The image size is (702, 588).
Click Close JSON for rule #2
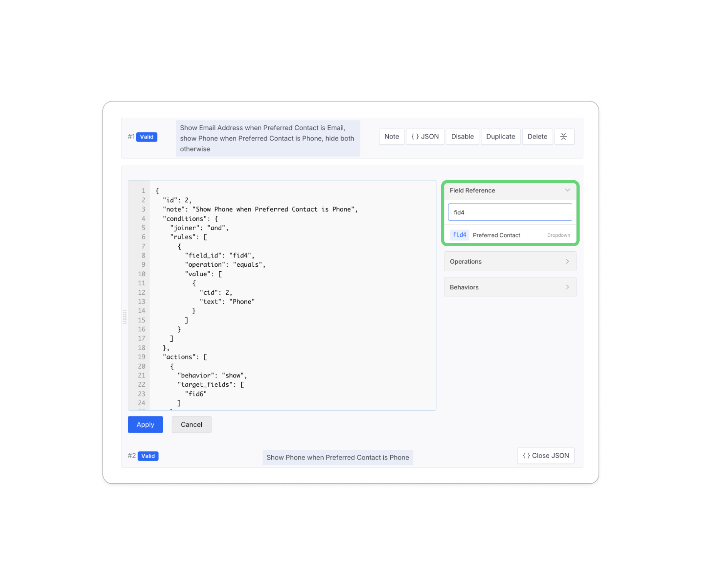[x=545, y=456]
